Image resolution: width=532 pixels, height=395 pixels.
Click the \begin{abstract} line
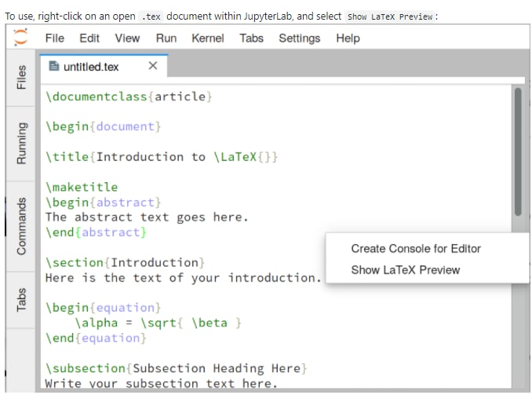103,203
